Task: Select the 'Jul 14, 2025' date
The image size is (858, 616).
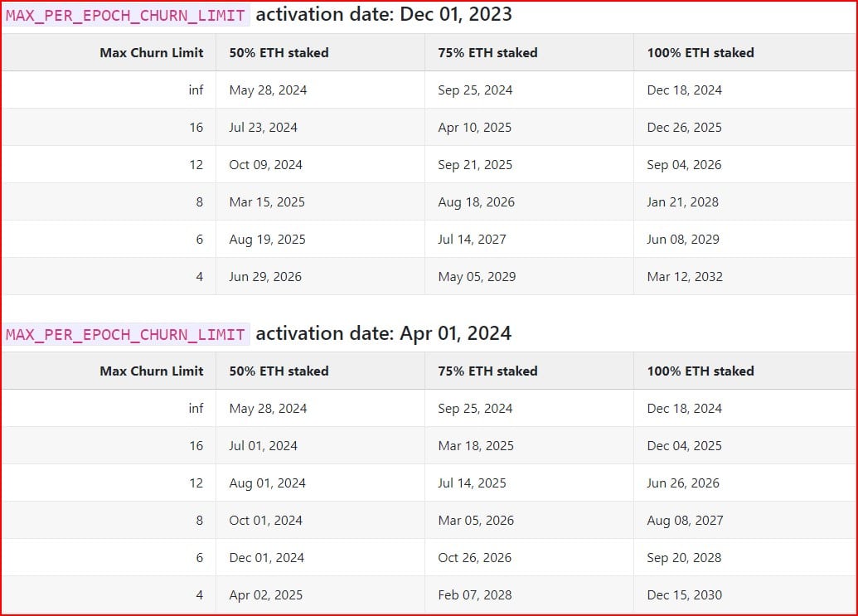Action: pos(473,483)
